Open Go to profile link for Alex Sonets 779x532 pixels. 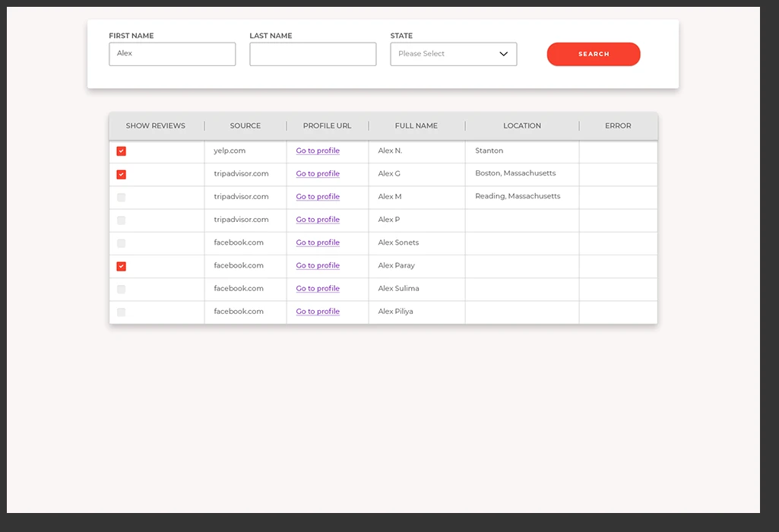[x=318, y=242]
